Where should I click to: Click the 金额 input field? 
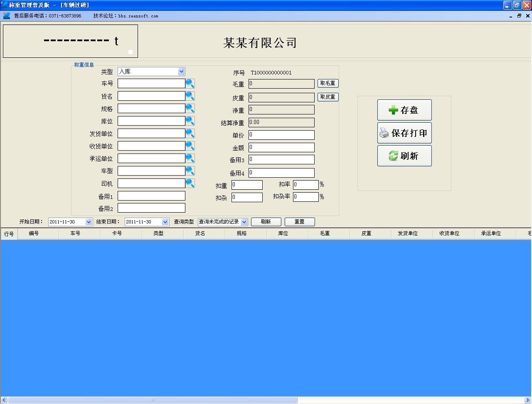click(281, 148)
